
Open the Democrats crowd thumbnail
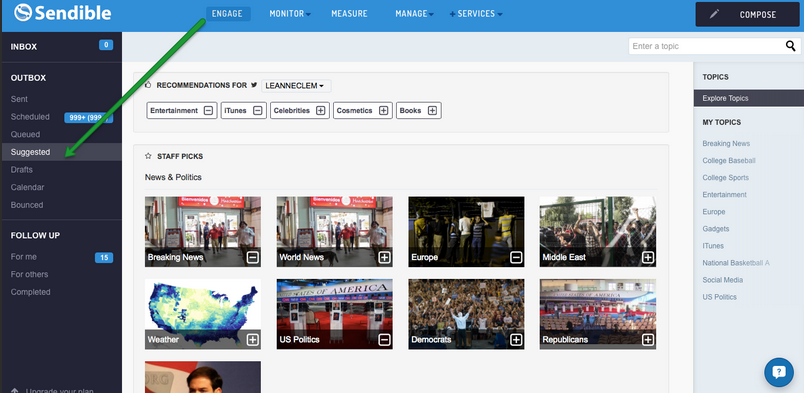coord(466,314)
